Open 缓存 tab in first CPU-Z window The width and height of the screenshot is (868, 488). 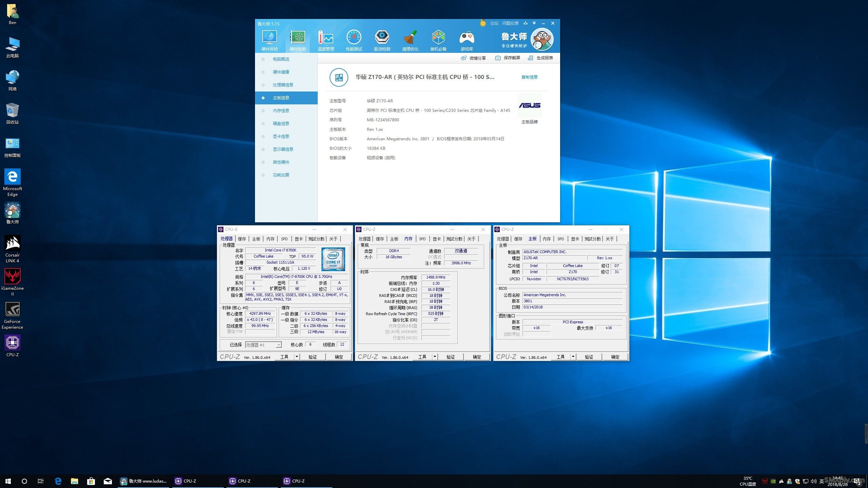tap(242, 239)
